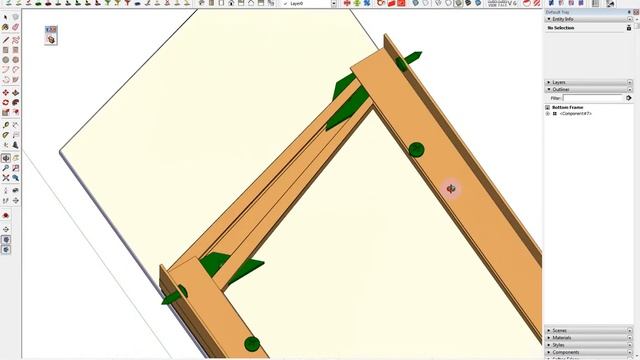Activate the Eraser tool
This screenshot has width=640, height=360.
tap(16, 27)
